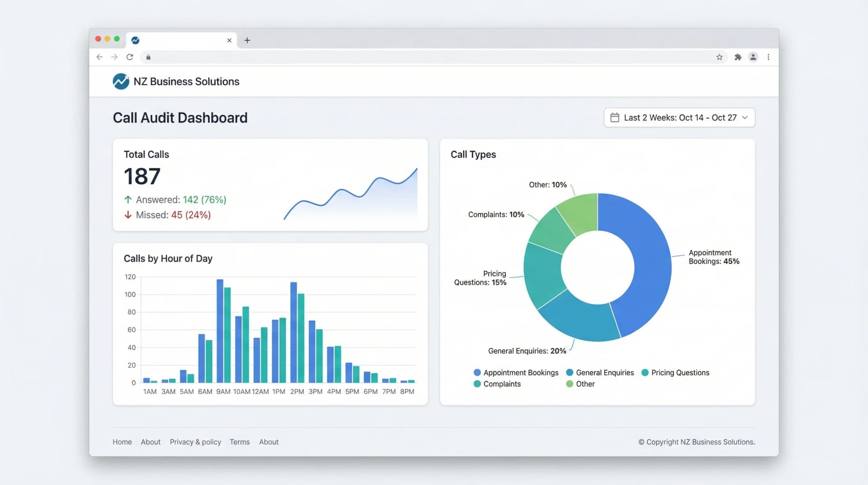Image resolution: width=868 pixels, height=485 pixels.
Task: Toggle the Complaints legend item
Action: pyautogui.click(x=498, y=384)
